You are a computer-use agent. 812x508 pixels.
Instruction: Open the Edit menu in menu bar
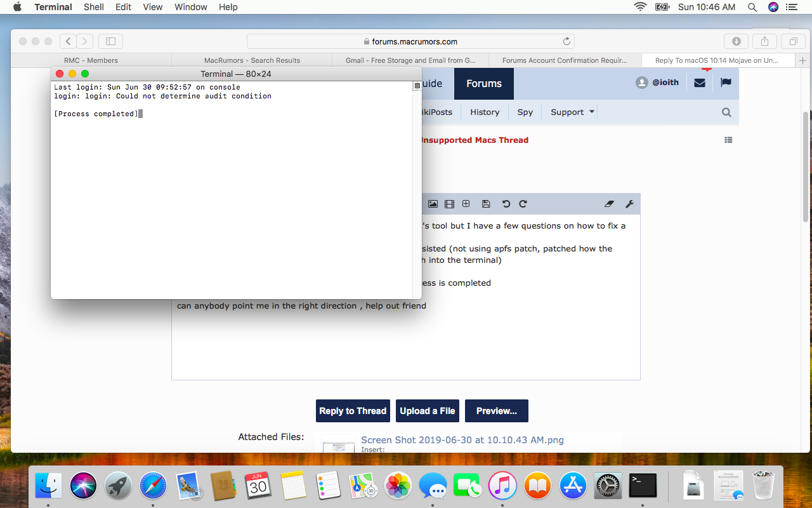click(123, 7)
